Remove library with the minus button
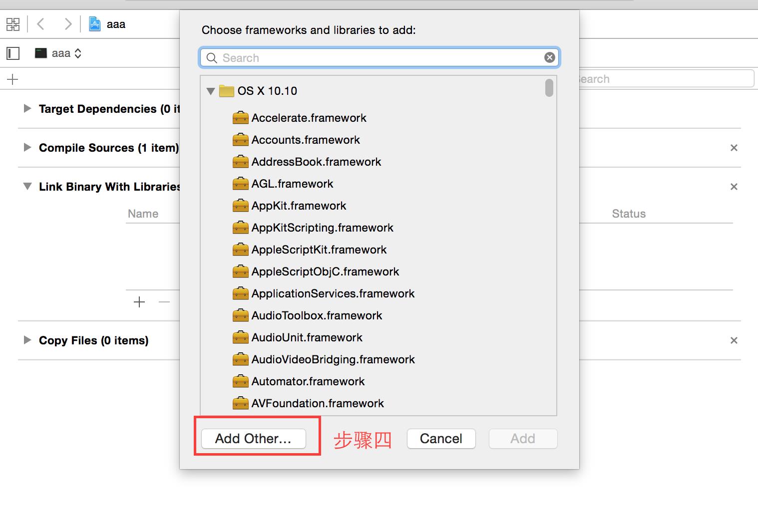 tap(164, 302)
